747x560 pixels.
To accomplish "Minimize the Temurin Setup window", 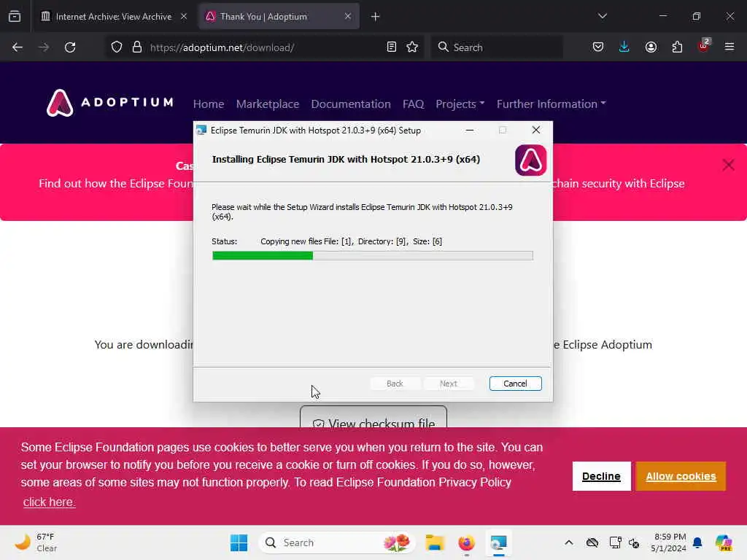I will point(470,130).
